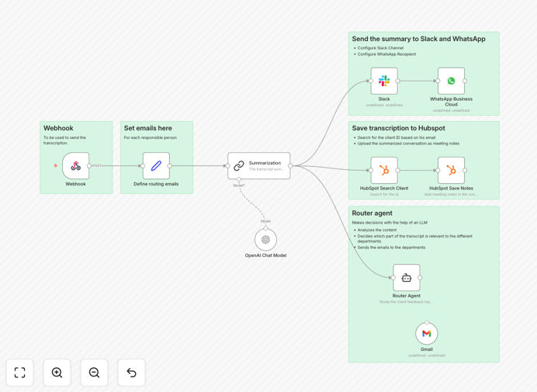Click the Define routing emails output connector
The height and width of the screenshot is (392, 537).
[169, 166]
